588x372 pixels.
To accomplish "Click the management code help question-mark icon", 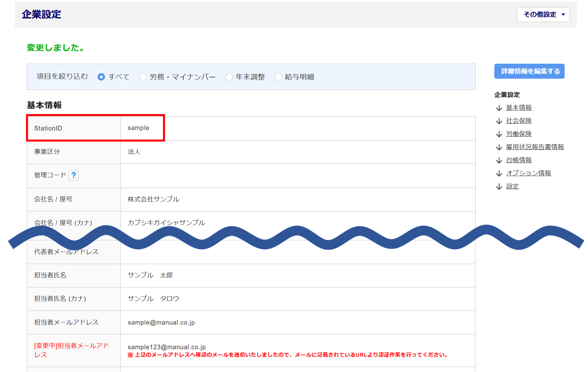I will [x=74, y=175].
